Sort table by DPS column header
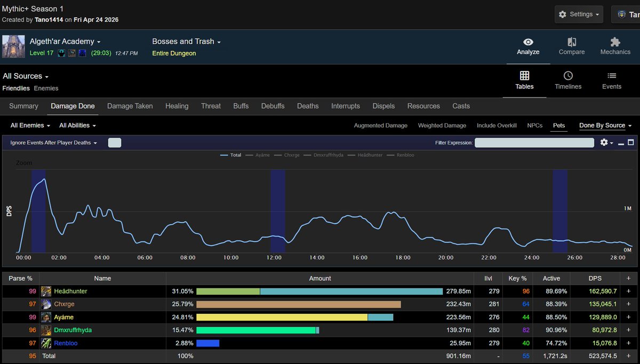The image size is (640, 364). [595, 278]
